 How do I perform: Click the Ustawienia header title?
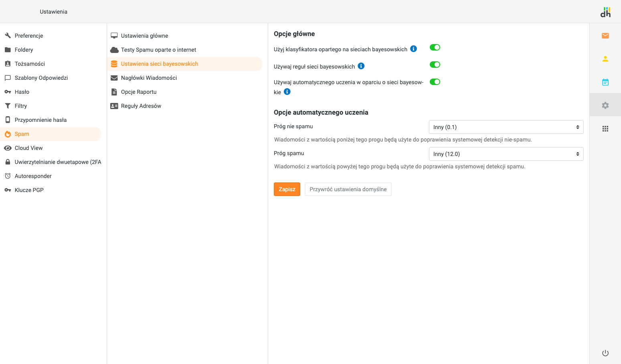(54, 12)
